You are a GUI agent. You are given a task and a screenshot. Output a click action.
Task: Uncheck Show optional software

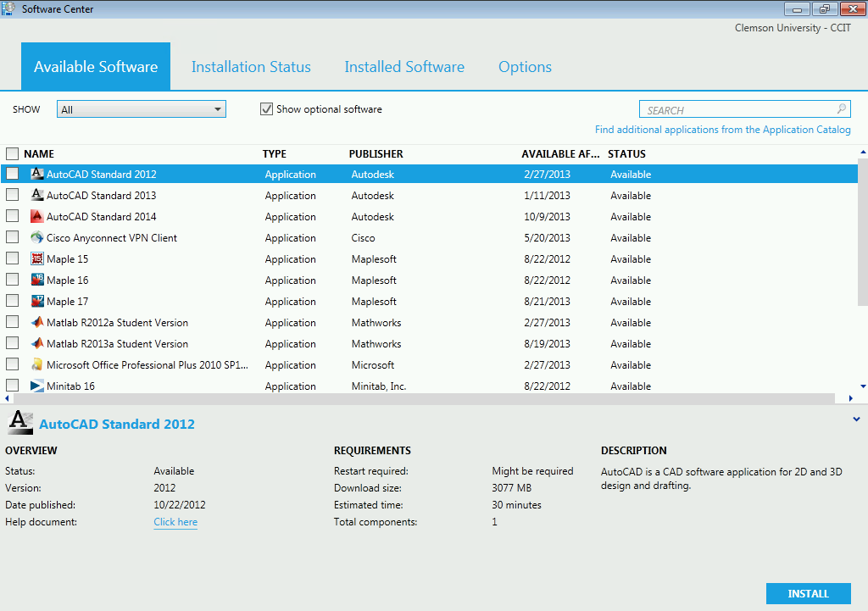266,109
